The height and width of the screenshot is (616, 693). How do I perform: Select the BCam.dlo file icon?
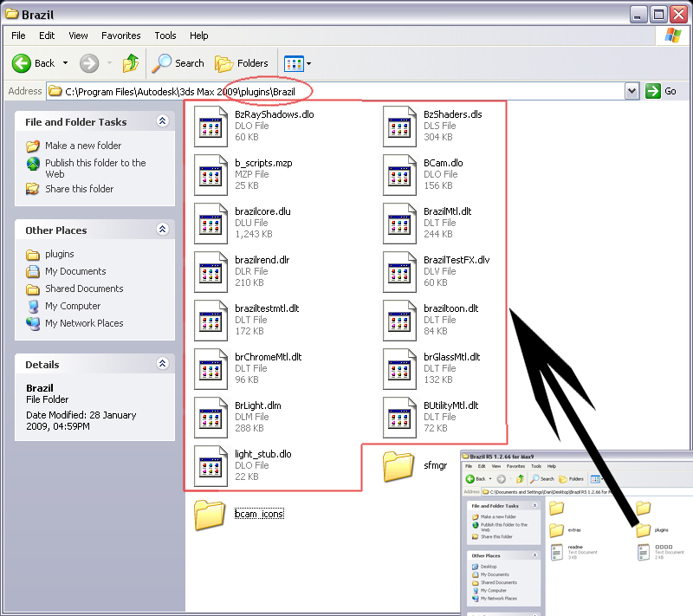click(399, 175)
